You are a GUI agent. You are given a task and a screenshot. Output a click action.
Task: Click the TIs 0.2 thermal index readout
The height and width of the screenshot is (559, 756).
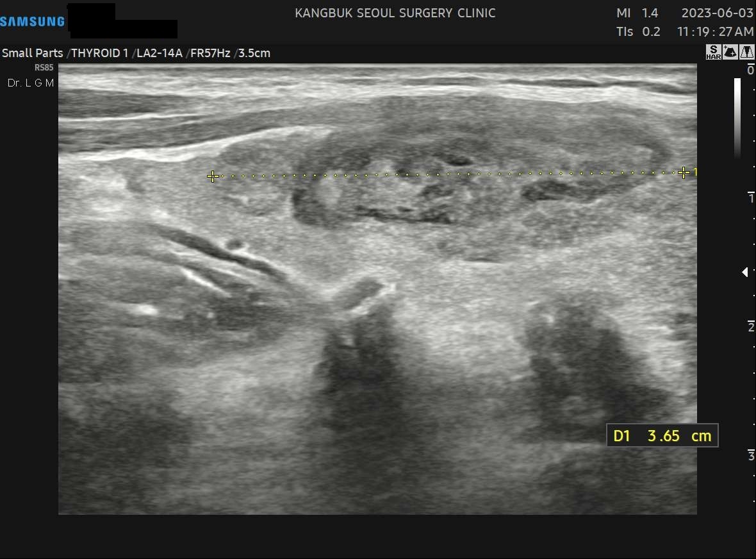tap(637, 31)
